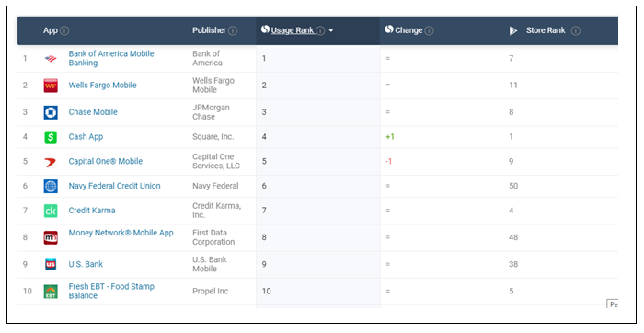Image resolution: width=644 pixels, height=333 pixels.
Task: Click the Credit Karma ck icon
Action: click(x=51, y=211)
